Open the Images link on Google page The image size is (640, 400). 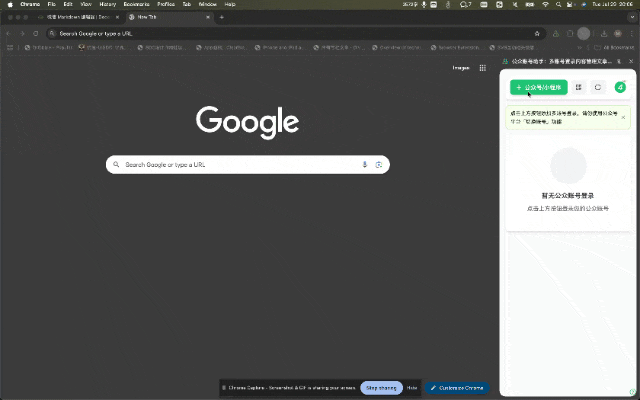point(461,68)
